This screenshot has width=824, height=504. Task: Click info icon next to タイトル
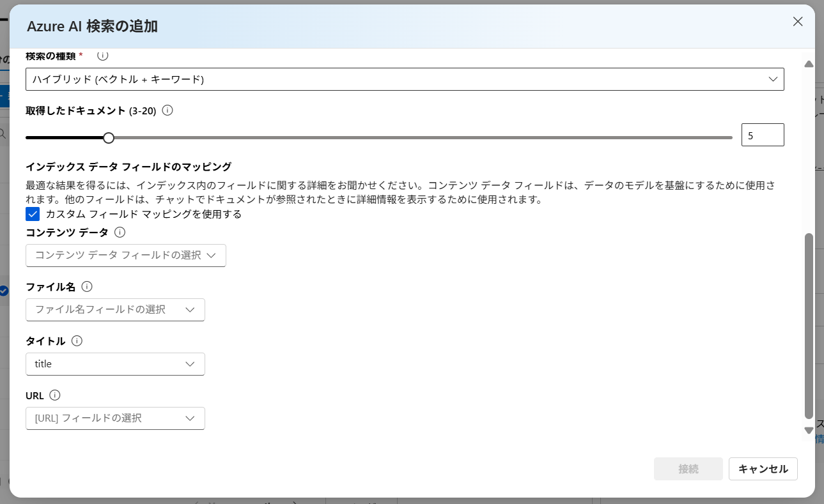coord(77,340)
